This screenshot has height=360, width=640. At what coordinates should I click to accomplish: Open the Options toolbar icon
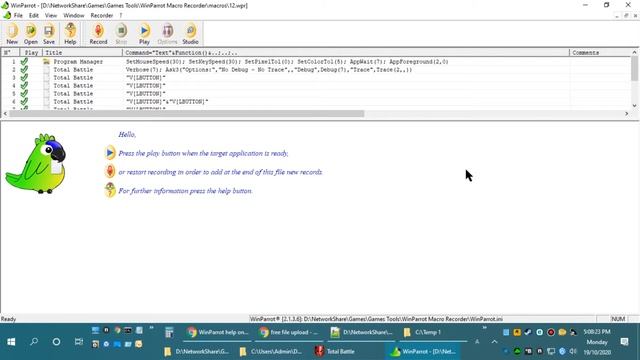point(167,34)
